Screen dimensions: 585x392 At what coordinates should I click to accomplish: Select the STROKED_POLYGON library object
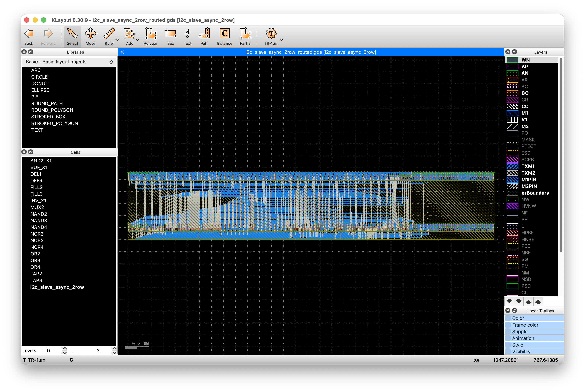tap(55, 123)
